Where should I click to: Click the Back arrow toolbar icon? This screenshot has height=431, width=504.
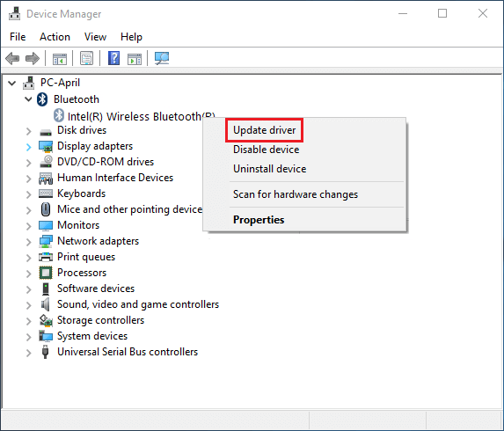(12, 59)
